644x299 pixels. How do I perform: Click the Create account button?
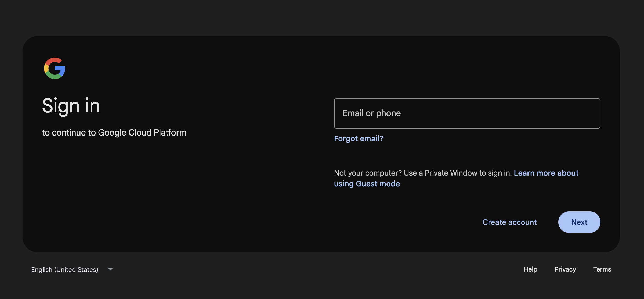tap(509, 222)
